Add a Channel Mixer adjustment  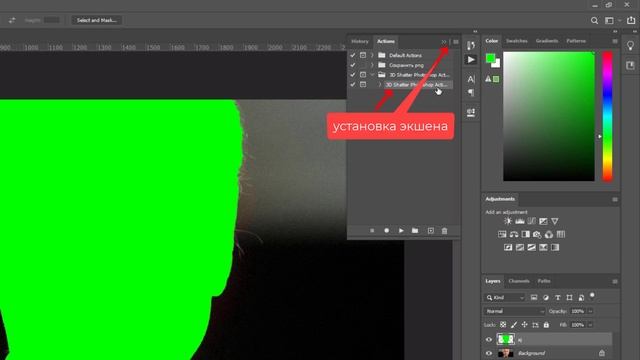[549, 234]
